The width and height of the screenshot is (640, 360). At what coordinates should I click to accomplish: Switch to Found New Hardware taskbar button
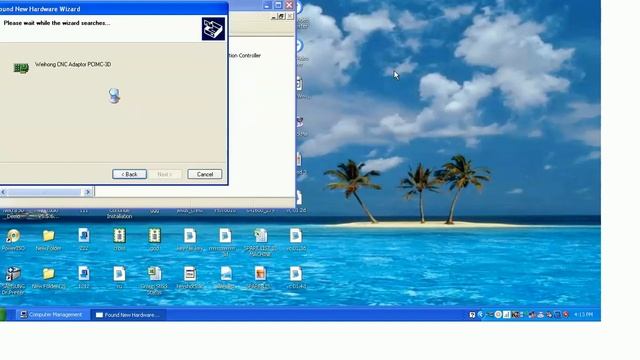128,315
